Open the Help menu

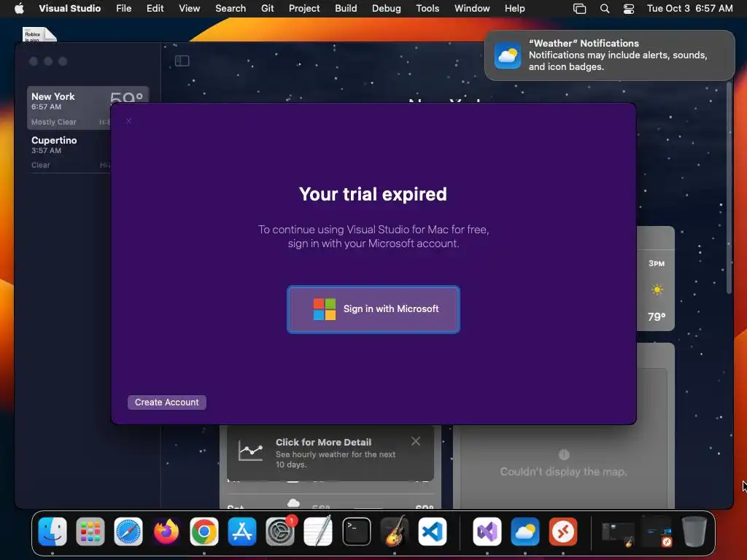[x=514, y=8]
